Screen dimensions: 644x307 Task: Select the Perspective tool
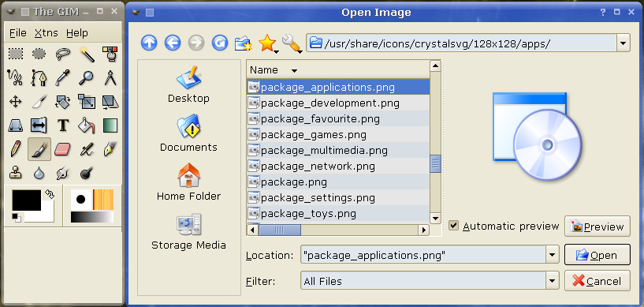[x=16, y=125]
